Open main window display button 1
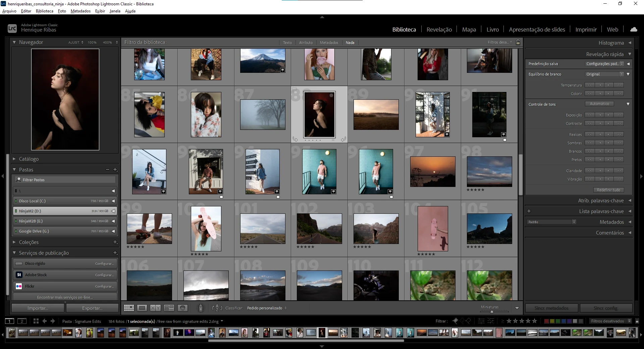The image size is (644, 349). point(10,321)
